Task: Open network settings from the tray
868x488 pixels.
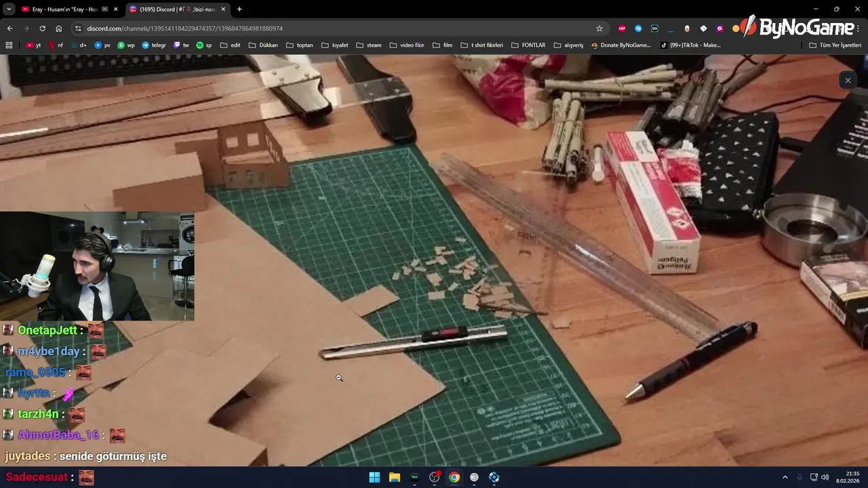Action: coord(814,477)
